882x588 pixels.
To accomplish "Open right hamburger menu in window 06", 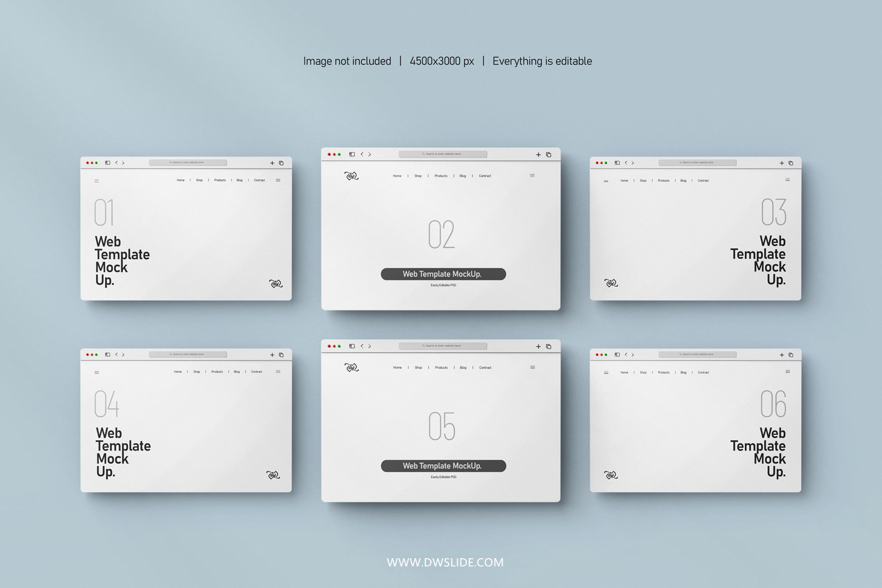I will (787, 371).
